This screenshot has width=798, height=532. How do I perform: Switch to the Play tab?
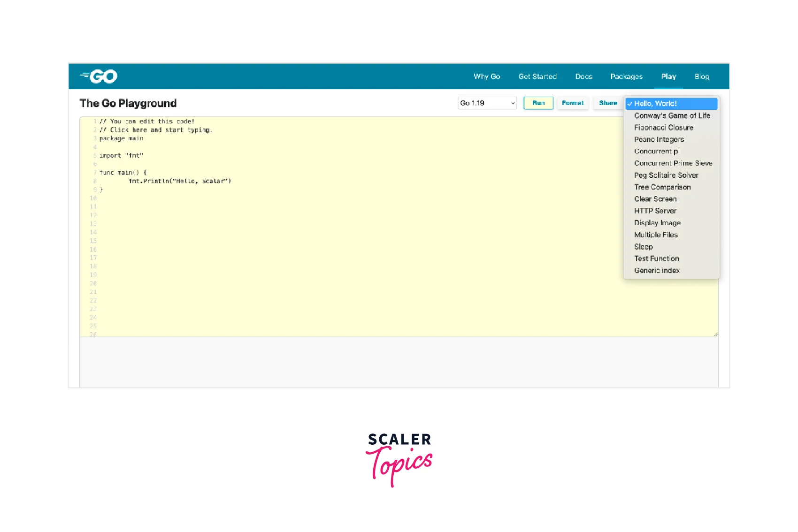[668, 76]
